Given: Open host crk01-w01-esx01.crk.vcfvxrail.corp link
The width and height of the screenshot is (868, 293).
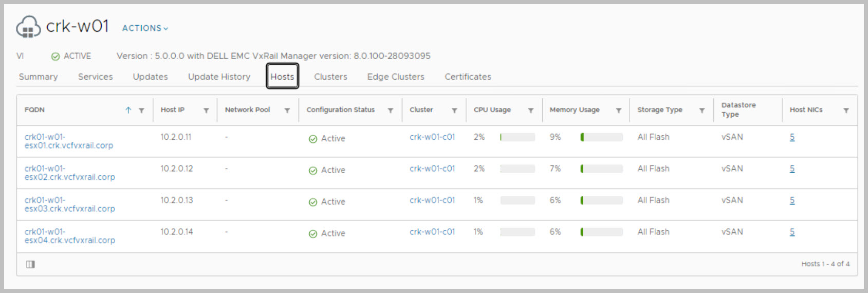Looking at the screenshot, I should coord(68,141).
